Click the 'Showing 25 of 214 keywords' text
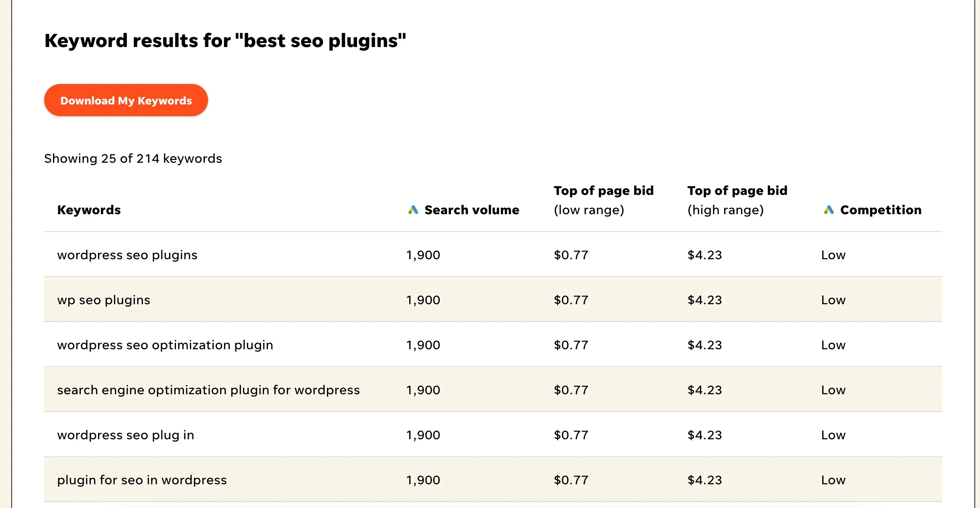 tap(133, 158)
